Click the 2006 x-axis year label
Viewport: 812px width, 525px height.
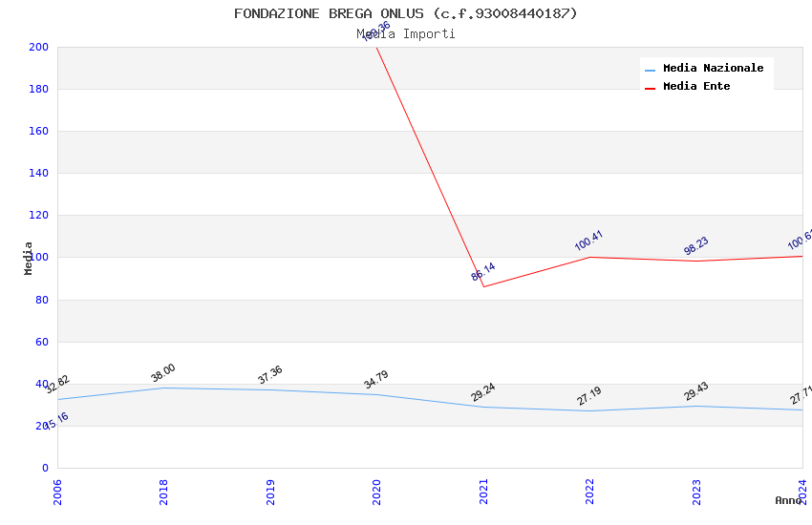tap(57, 492)
